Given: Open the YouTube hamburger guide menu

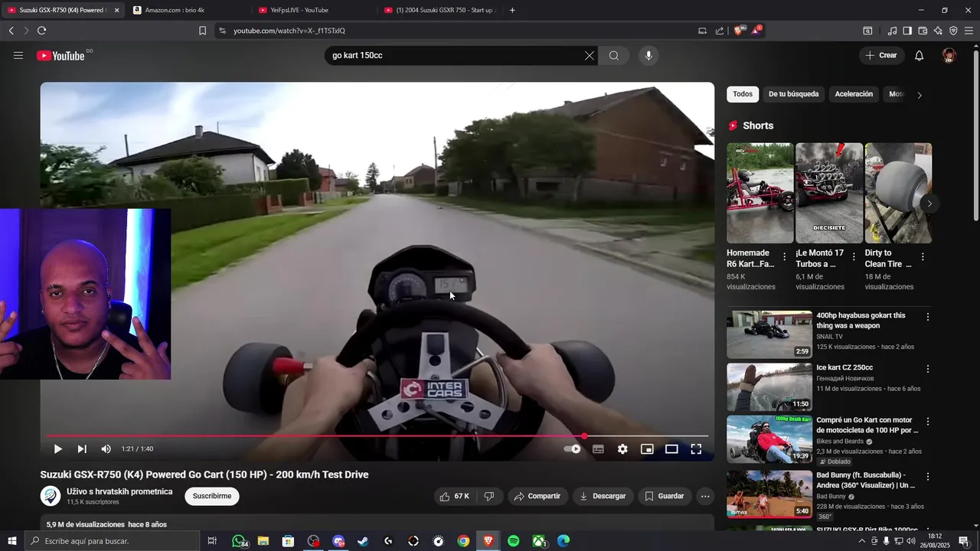Looking at the screenshot, I should tap(18, 55).
